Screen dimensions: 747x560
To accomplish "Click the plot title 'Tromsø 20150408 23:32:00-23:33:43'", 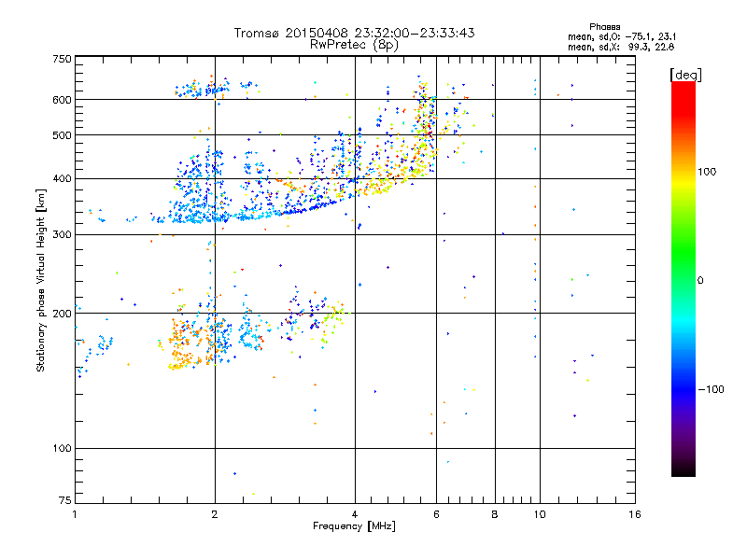I will (354, 33).
